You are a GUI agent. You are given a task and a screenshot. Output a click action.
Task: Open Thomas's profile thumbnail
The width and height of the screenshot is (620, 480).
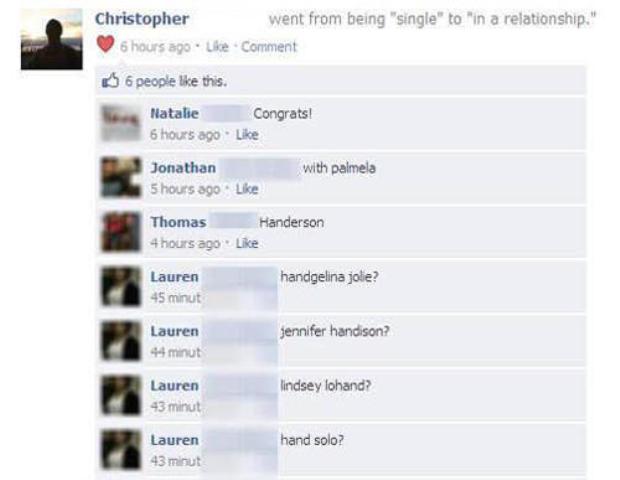(x=121, y=232)
